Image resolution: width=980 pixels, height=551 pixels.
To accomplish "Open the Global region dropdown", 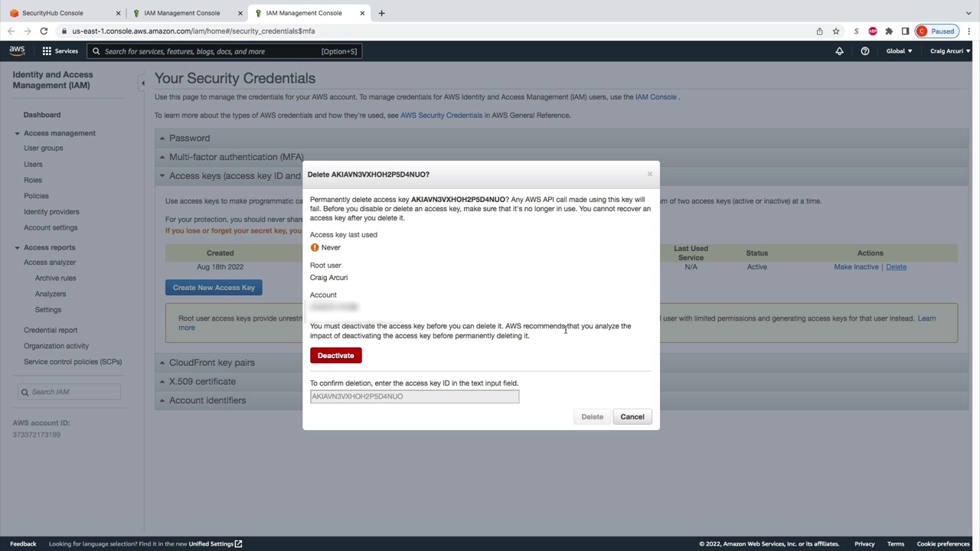I will pyautogui.click(x=899, y=51).
